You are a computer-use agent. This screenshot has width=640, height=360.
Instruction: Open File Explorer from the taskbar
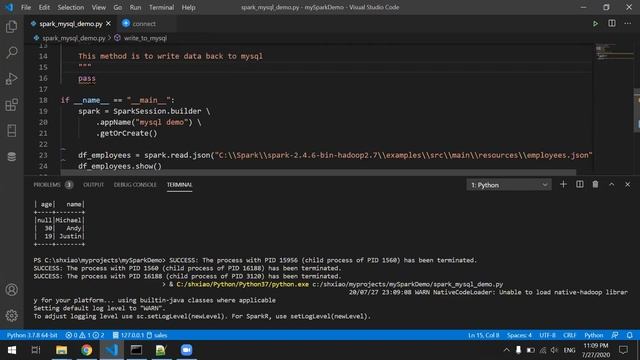62,350
